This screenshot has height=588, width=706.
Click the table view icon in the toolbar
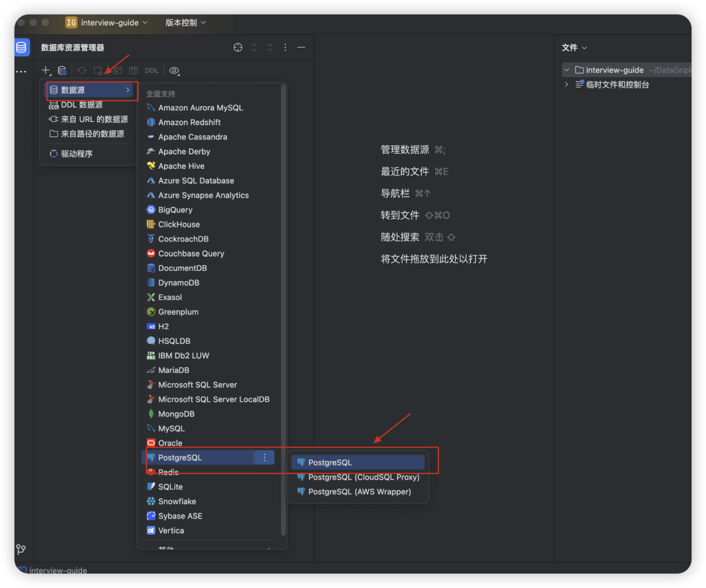[x=132, y=70]
